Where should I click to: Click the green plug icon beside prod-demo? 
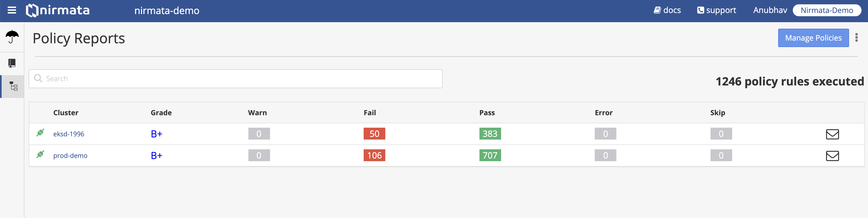[40, 154]
